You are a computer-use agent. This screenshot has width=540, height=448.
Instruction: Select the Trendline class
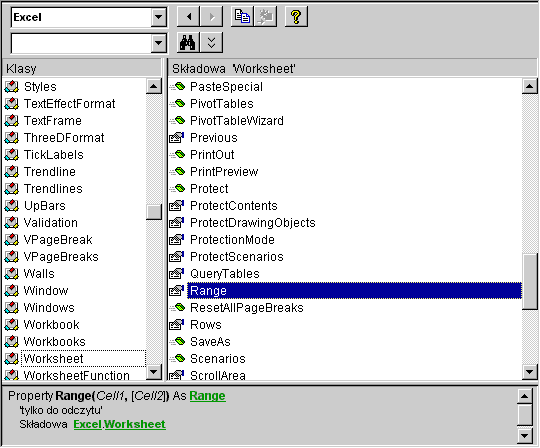[x=50, y=172]
